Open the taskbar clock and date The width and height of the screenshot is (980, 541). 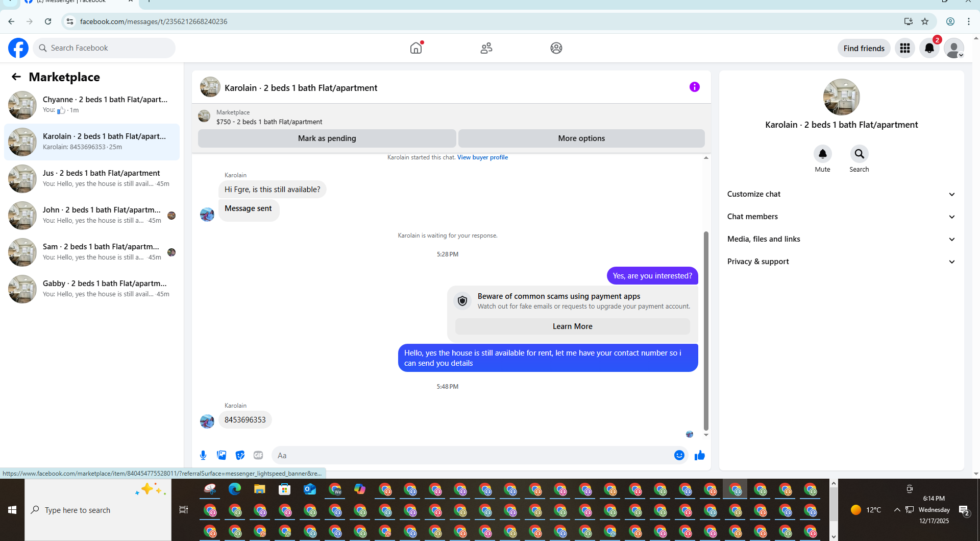click(x=934, y=510)
